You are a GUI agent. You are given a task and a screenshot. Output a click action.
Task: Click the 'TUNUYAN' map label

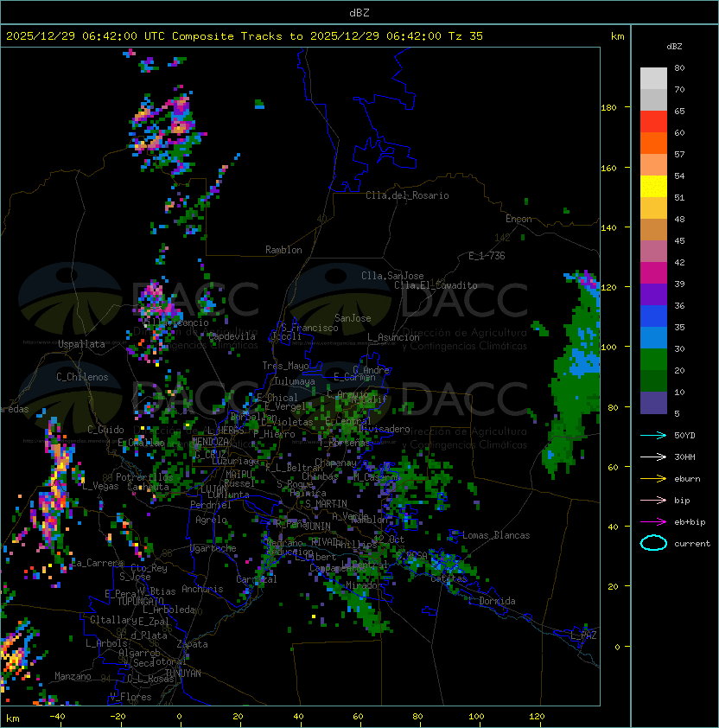pyautogui.click(x=183, y=674)
